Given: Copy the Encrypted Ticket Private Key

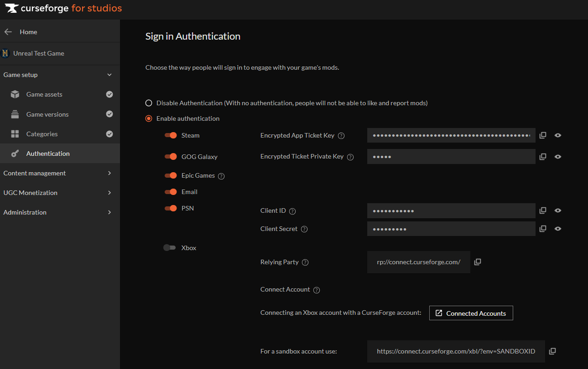Looking at the screenshot, I should pos(543,157).
